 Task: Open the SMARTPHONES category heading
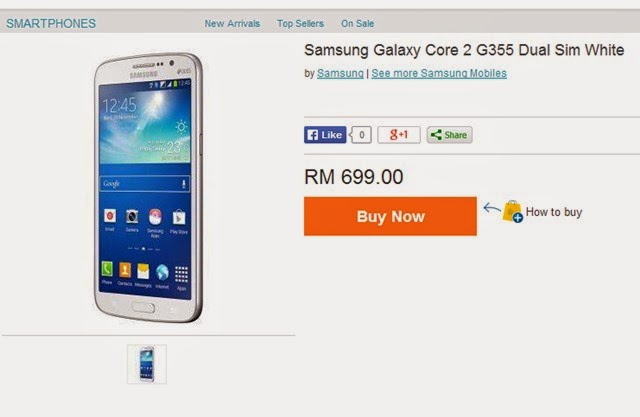point(51,24)
